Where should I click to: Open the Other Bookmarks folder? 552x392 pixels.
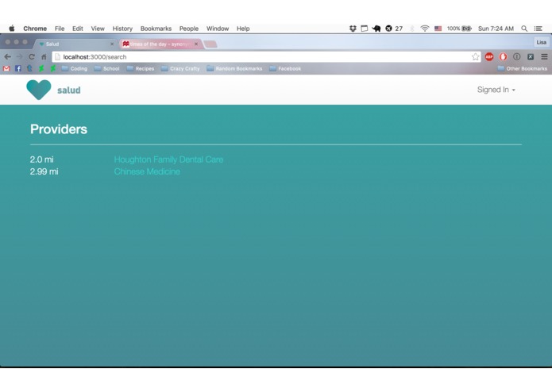coord(522,68)
